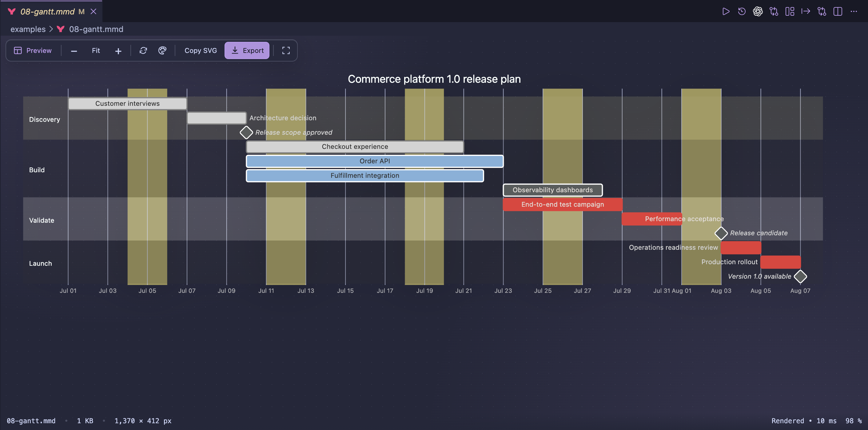Click the Fit zoom button
The image size is (868, 430).
(96, 50)
